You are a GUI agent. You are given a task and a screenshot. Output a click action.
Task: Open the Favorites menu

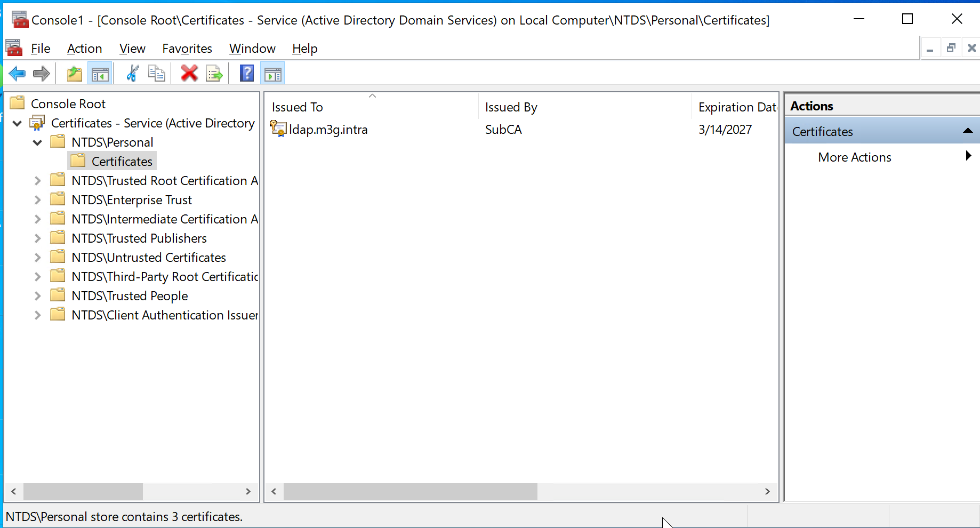coord(187,49)
